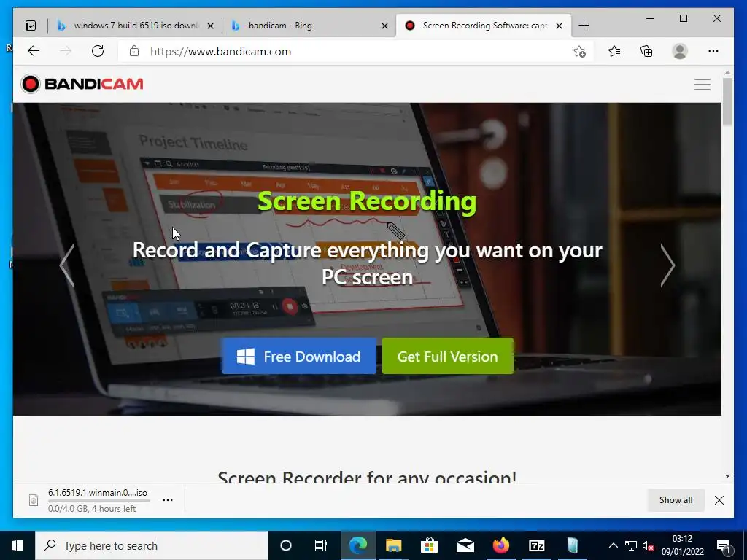Click the Free Download button
This screenshot has height=560, width=747.
(x=298, y=356)
